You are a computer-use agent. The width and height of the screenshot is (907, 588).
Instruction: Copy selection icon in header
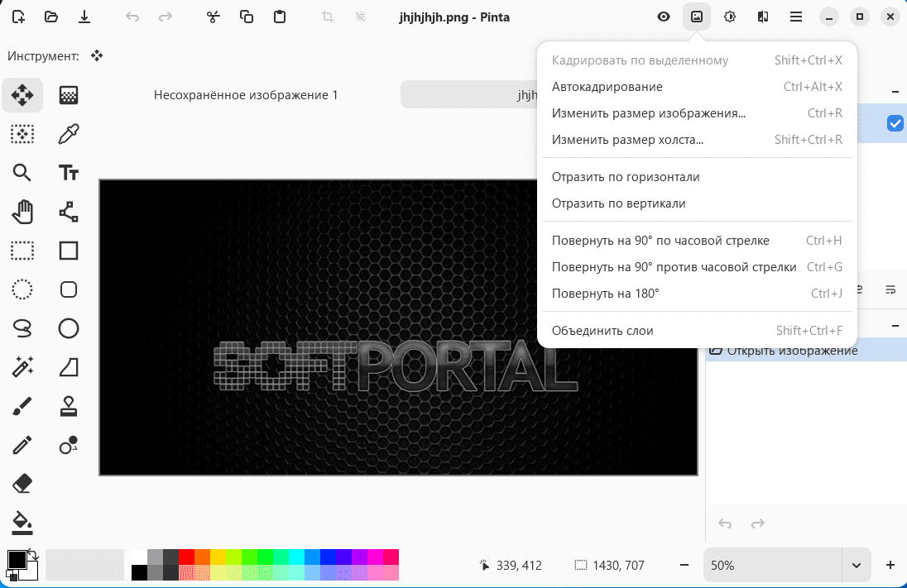(247, 17)
